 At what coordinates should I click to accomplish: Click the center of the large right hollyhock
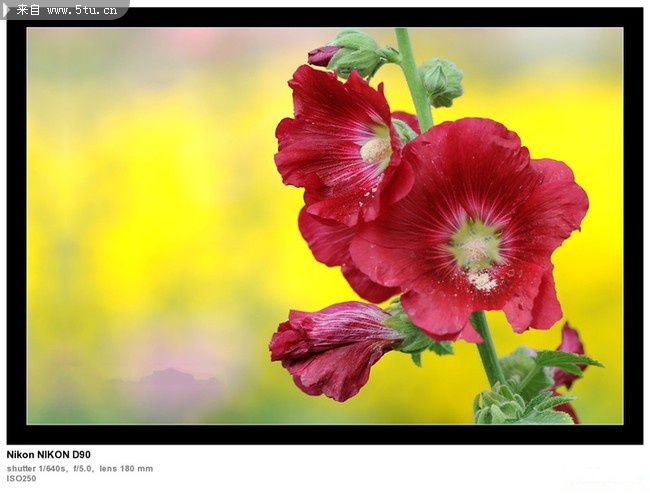[x=477, y=246]
